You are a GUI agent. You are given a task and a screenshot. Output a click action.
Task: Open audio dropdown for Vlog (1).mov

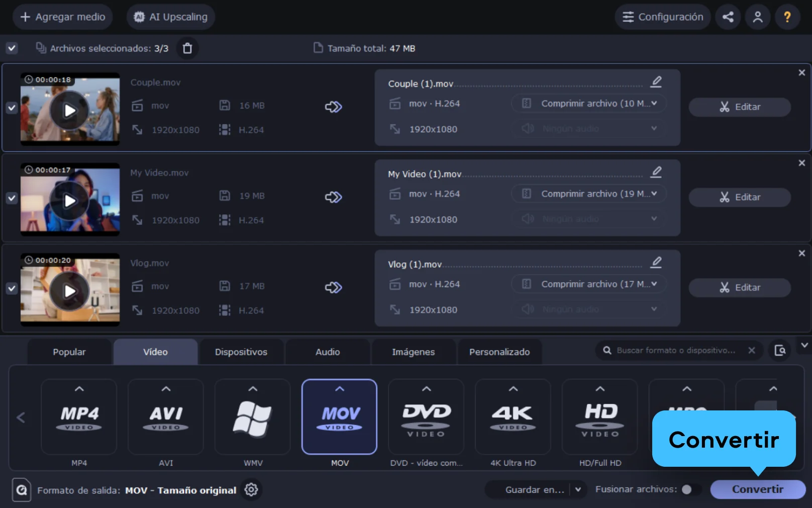(x=589, y=309)
